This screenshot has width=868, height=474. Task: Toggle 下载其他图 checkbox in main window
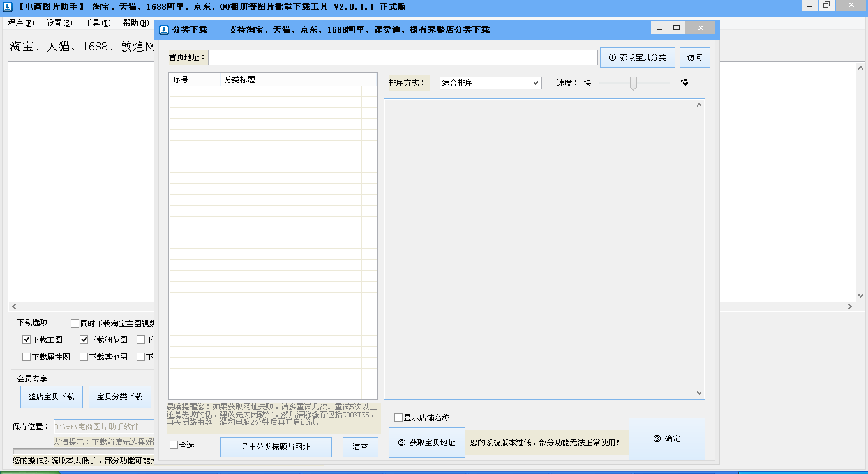84,357
